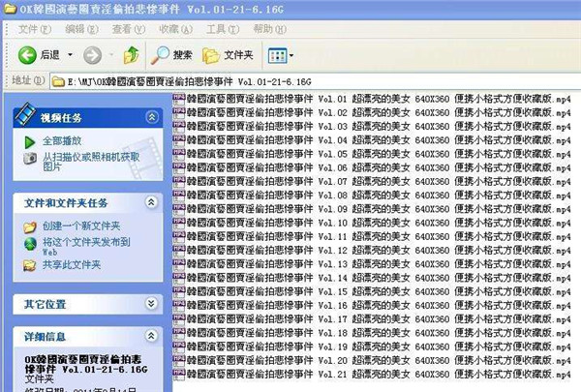Click 将这个文件夹发布到 Web link
Screen dimensions: 581x392
(x=86, y=247)
